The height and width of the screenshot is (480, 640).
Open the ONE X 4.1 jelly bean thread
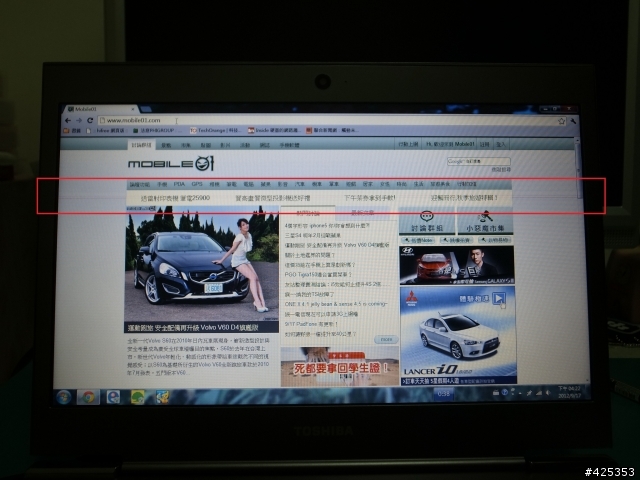(x=336, y=304)
